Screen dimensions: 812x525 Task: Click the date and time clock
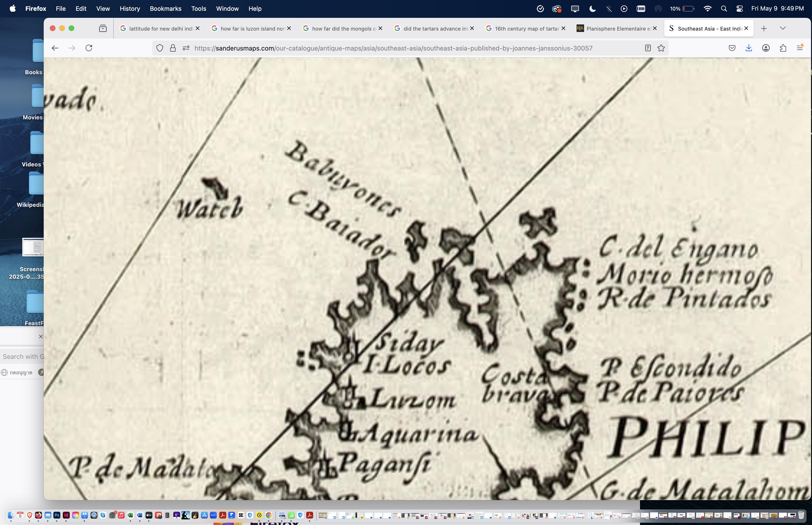(x=777, y=8)
